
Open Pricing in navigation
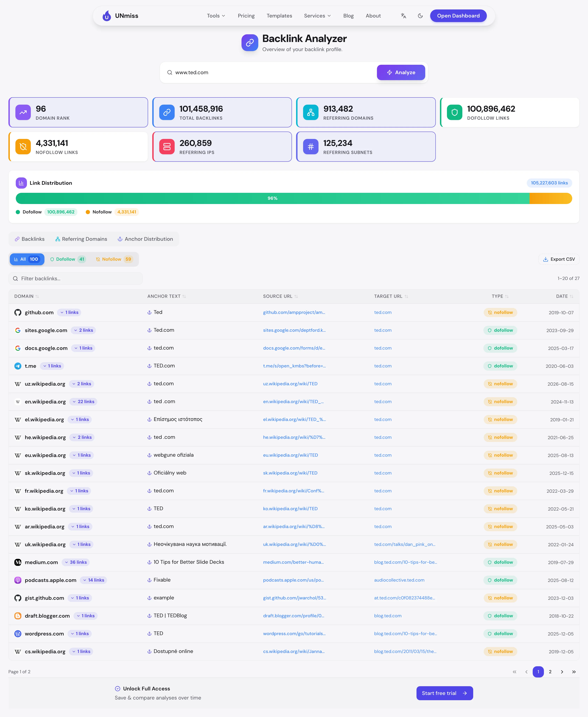[x=246, y=16]
